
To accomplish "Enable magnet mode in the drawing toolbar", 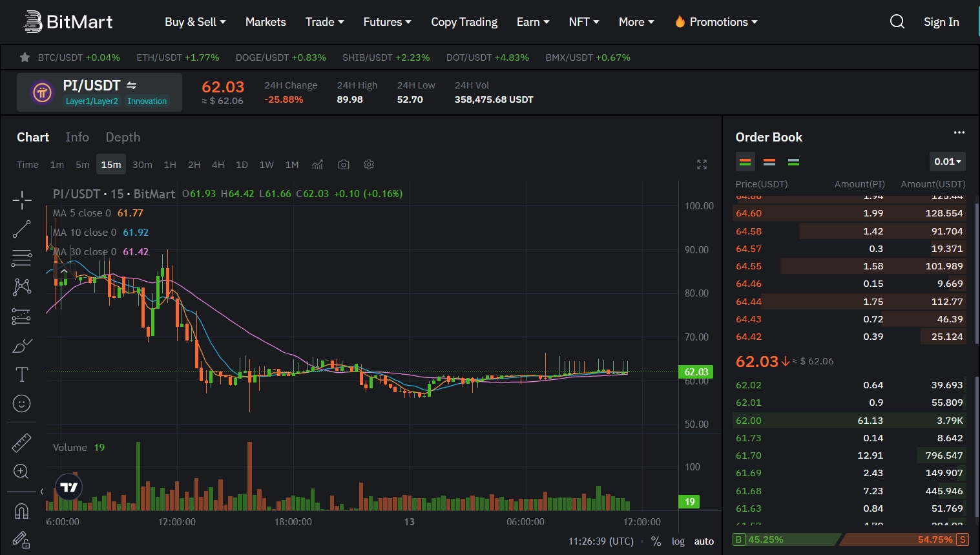I will click(21, 510).
